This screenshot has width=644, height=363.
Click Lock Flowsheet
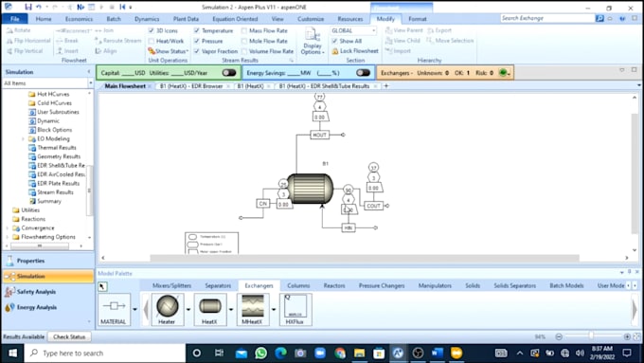tap(355, 51)
